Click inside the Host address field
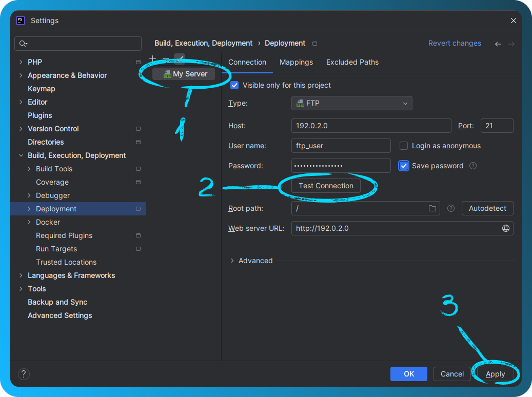 pyautogui.click(x=371, y=126)
